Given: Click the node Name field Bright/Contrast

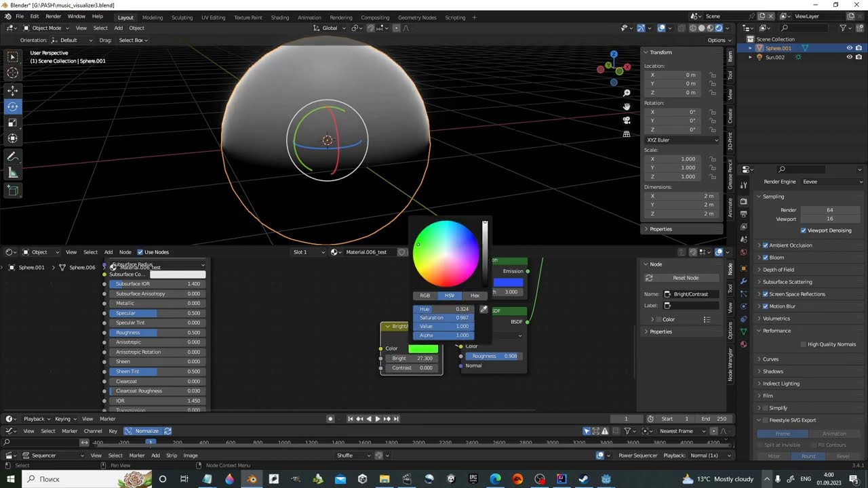Looking at the screenshot, I should pyautogui.click(x=691, y=294).
